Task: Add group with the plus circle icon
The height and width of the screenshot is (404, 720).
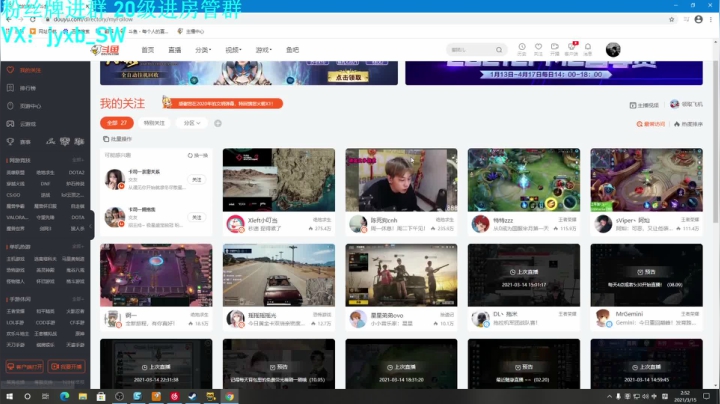Action: [x=218, y=123]
